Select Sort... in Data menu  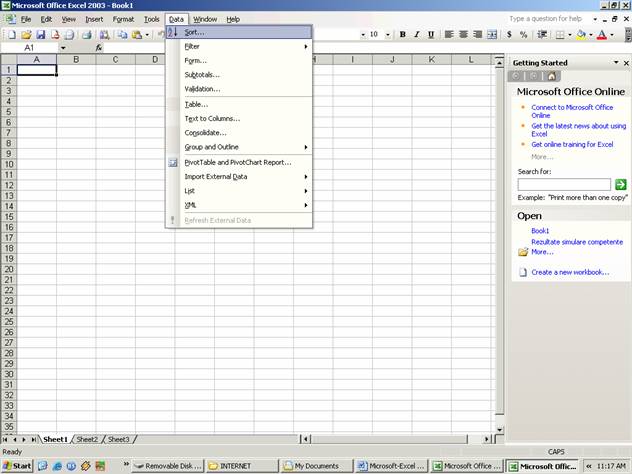239,32
